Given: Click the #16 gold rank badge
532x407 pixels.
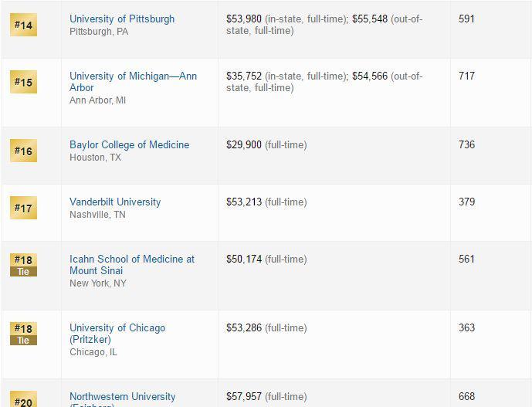Looking at the screenshot, I should coord(23,151).
